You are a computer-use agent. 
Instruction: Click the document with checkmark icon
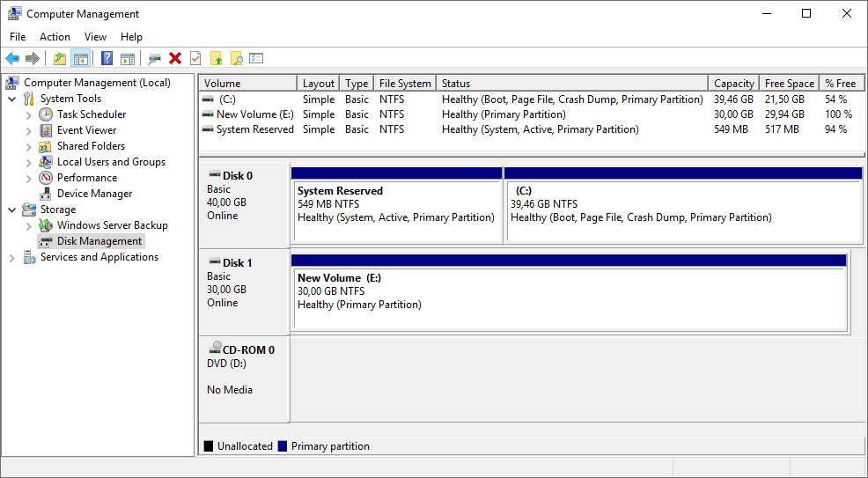pyautogui.click(x=195, y=58)
